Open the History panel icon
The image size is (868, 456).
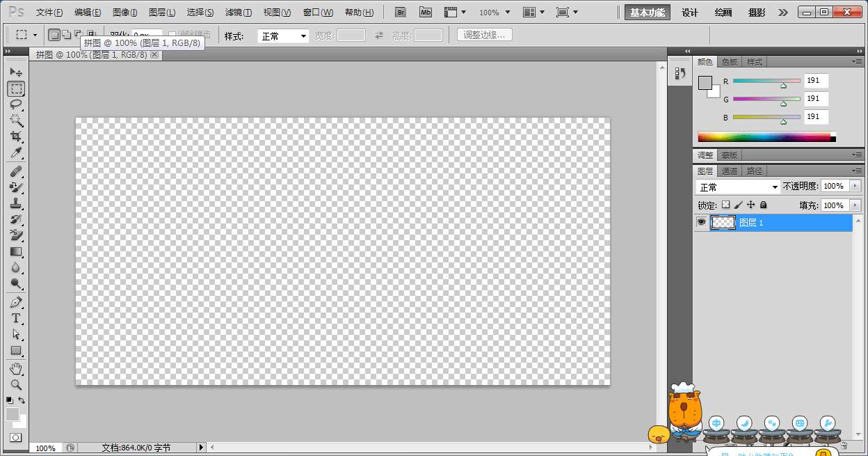click(x=680, y=74)
